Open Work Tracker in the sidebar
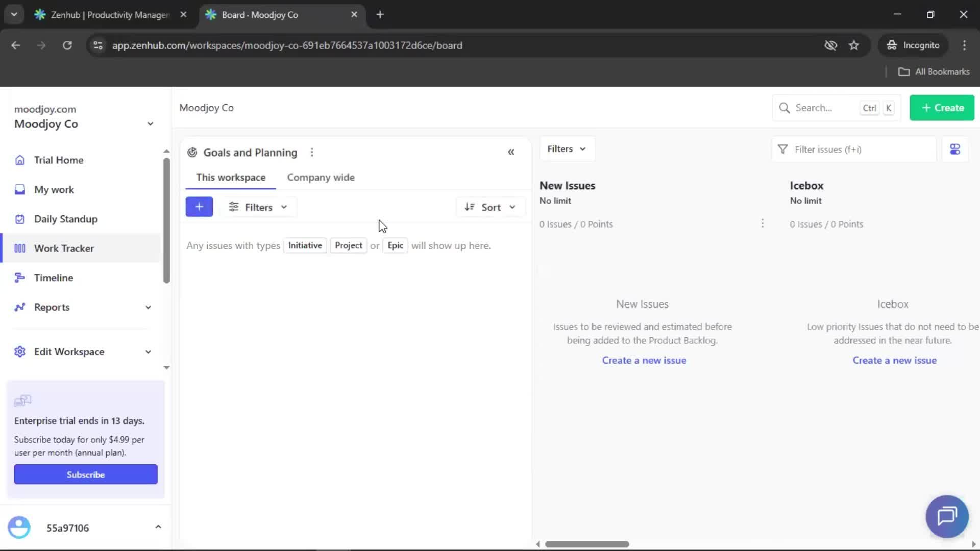 pyautogui.click(x=63, y=248)
